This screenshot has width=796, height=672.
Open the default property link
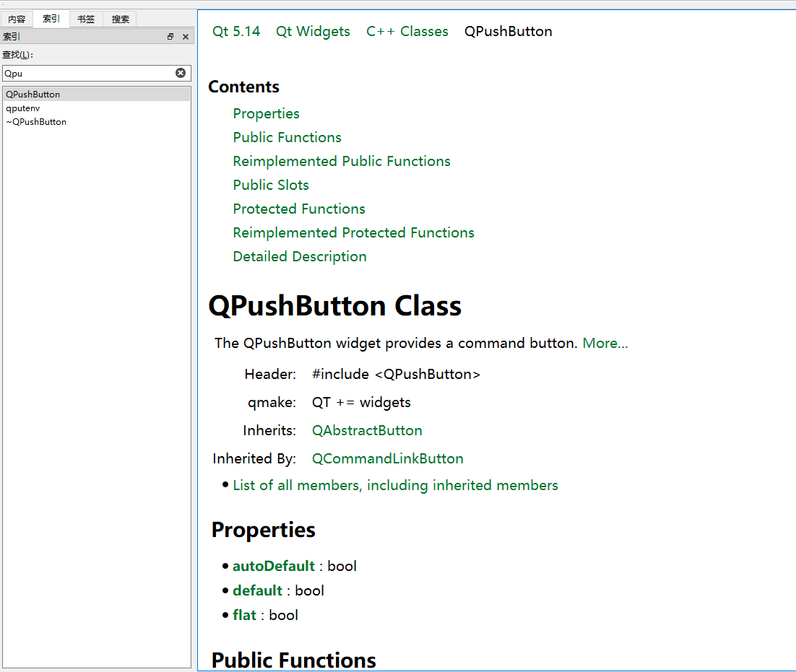pyautogui.click(x=257, y=591)
